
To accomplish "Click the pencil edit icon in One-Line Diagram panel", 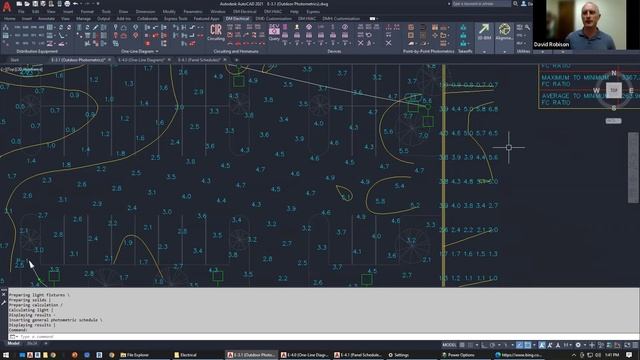I will pyautogui.click(x=96, y=27).
